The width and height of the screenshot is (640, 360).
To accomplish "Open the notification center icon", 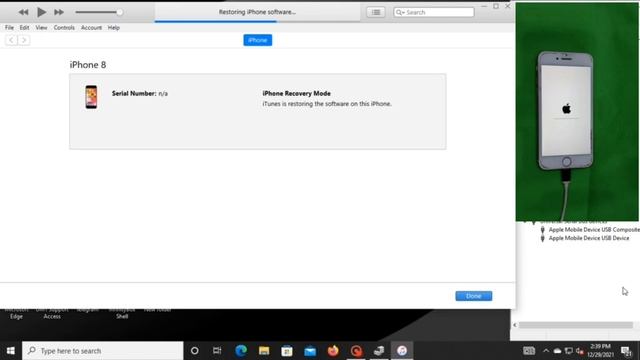I will coord(626,351).
